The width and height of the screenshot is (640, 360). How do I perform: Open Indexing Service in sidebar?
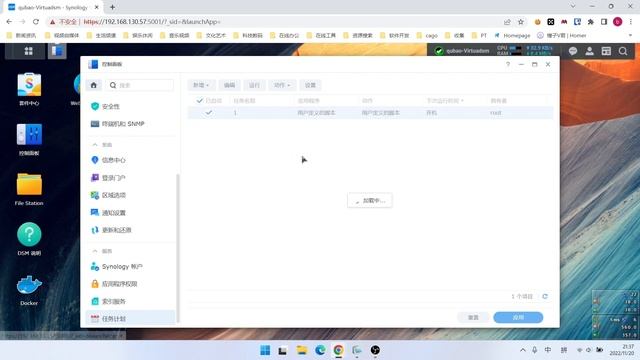(113, 301)
